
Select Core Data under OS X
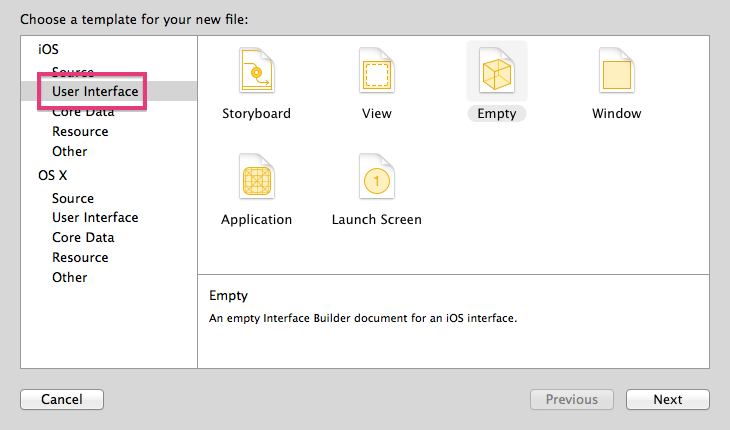click(83, 237)
